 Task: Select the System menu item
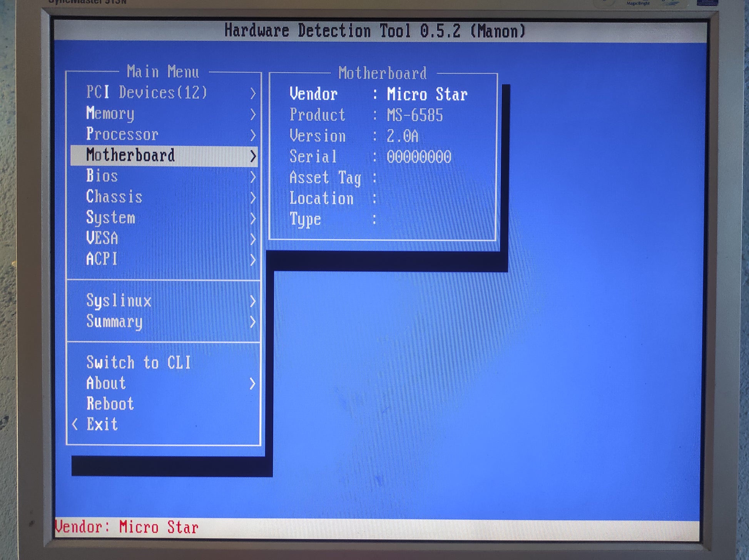coord(111,218)
